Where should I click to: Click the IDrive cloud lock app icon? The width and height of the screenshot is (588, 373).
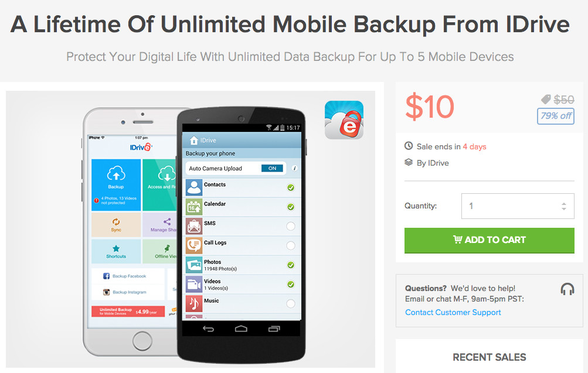(x=344, y=120)
